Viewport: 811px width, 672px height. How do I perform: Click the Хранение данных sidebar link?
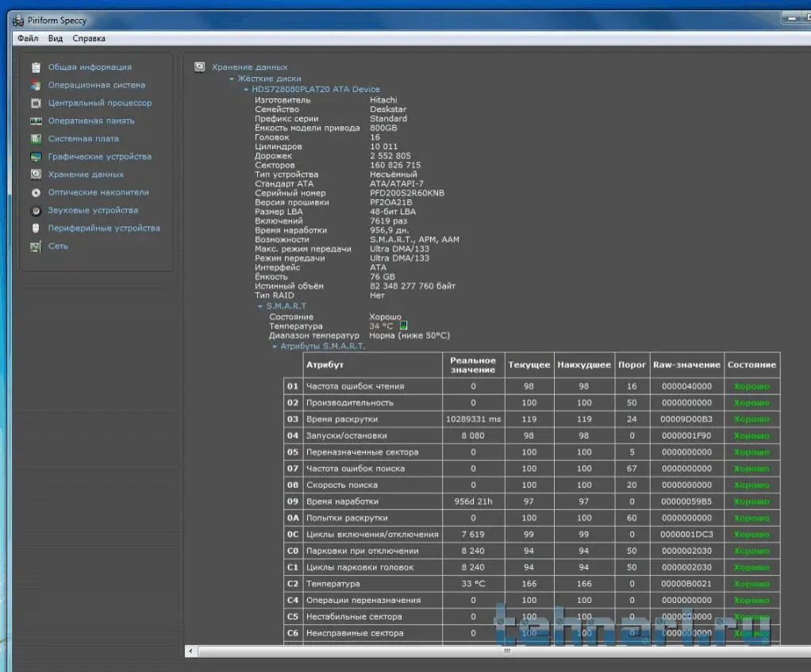[x=86, y=175]
